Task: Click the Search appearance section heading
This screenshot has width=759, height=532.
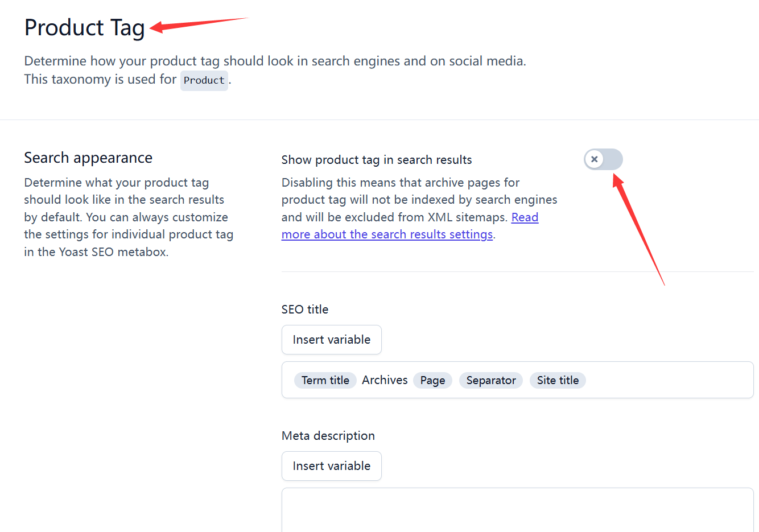Action: click(88, 158)
